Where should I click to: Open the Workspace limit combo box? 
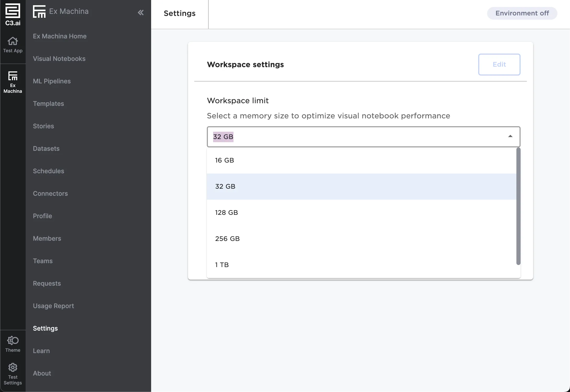(363, 137)
